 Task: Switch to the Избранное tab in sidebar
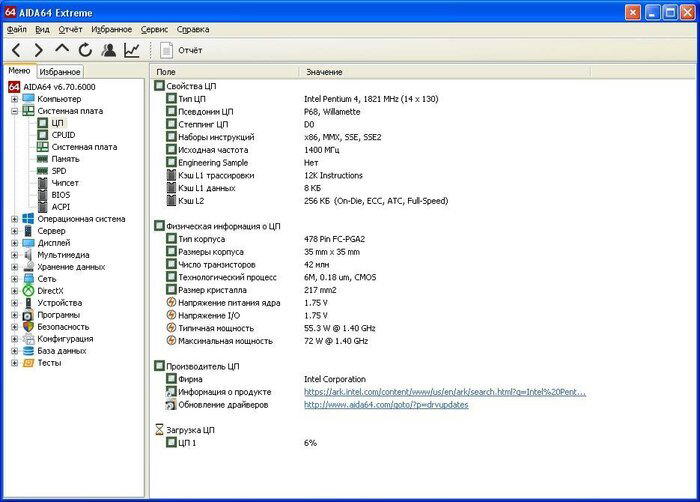[x=59, y=71]
